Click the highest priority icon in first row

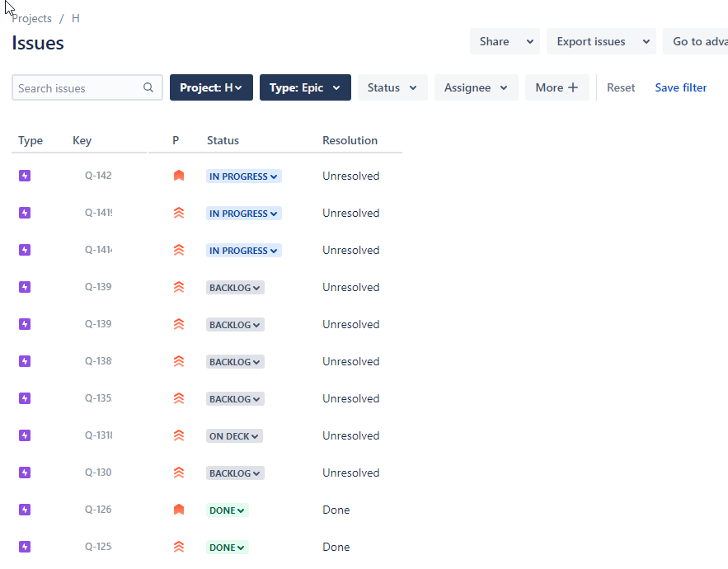179,176
